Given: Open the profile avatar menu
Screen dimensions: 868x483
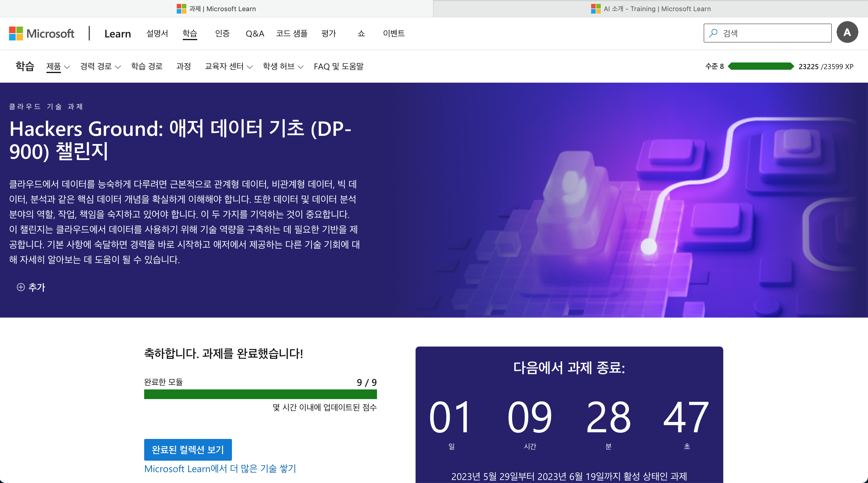Looking at the screenshot, I should point(847,32).
